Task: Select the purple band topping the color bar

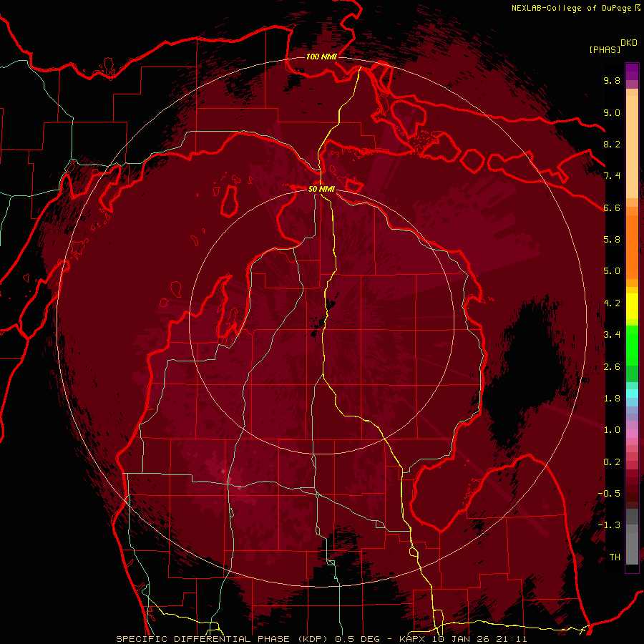Action: point(632,72)
